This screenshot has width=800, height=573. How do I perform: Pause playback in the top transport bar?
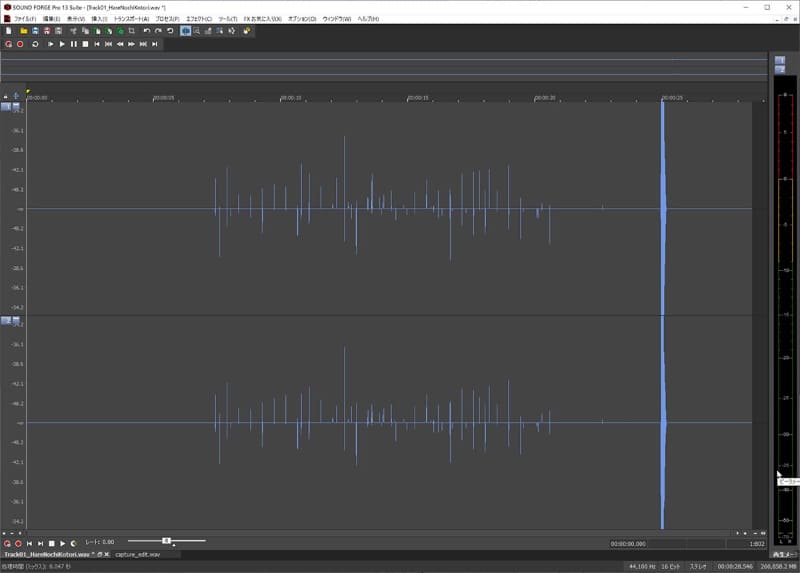click(x=73, y=44)
